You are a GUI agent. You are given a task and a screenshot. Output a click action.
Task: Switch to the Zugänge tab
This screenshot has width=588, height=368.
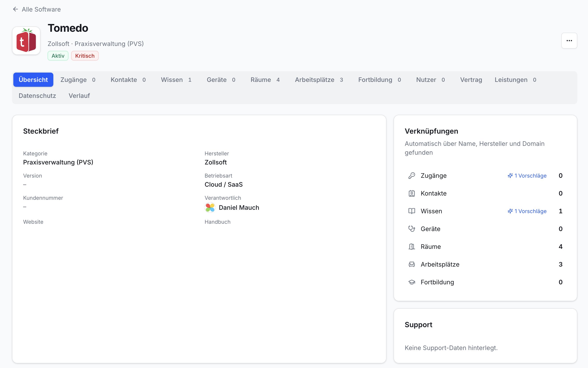click(x=78, y=80)
